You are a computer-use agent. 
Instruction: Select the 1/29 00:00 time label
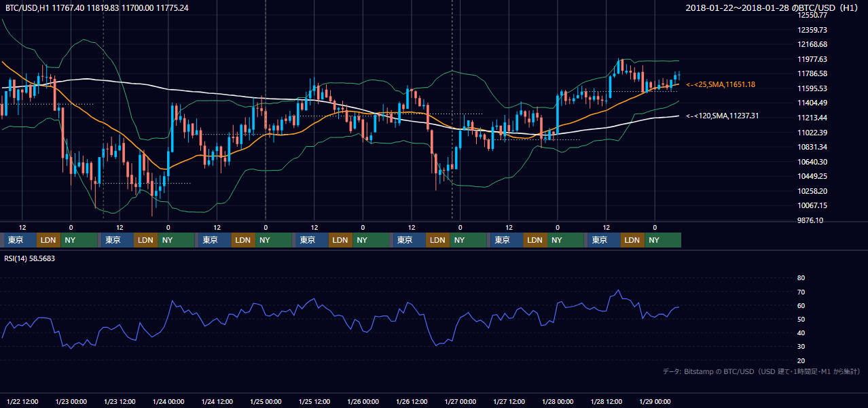[x=655, y=401]
